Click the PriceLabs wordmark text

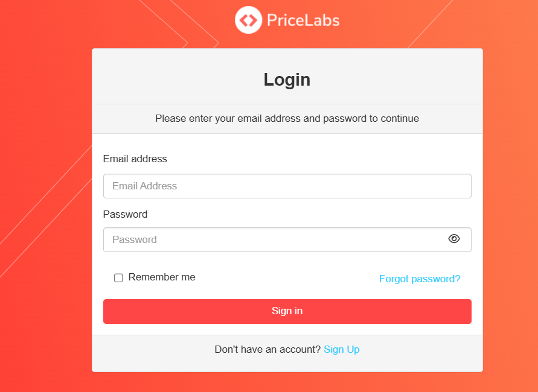(303, 21)
